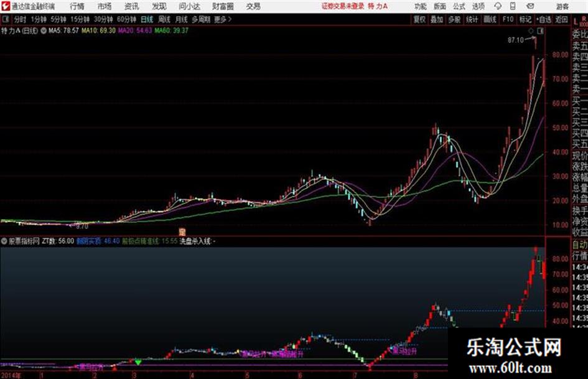This screenshot has width=588, height=379.
Task: Click the red L icon at top right
Action: pyautogui.click(x=576, y=22)
